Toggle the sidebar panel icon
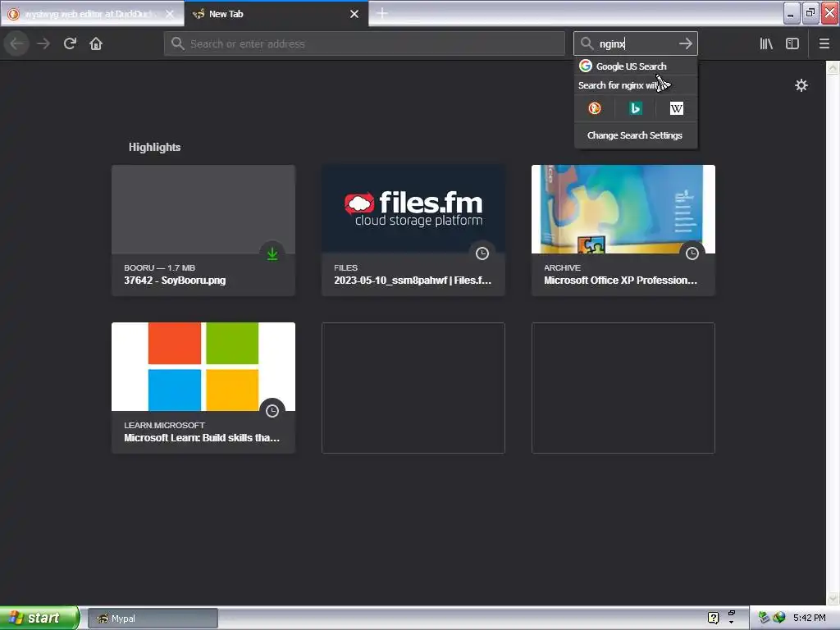The width and height of the screenshot is (840, 630). click(x=792, y=43)
